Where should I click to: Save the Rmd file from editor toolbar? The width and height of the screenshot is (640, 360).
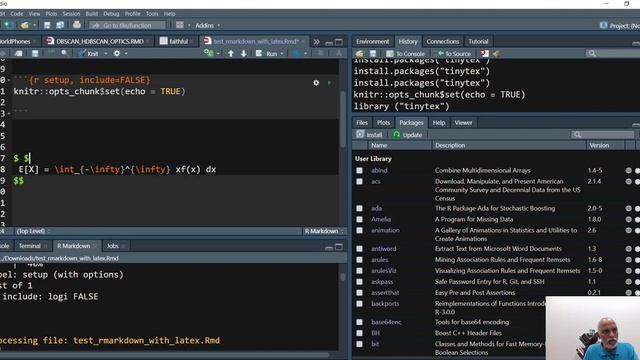35,53
